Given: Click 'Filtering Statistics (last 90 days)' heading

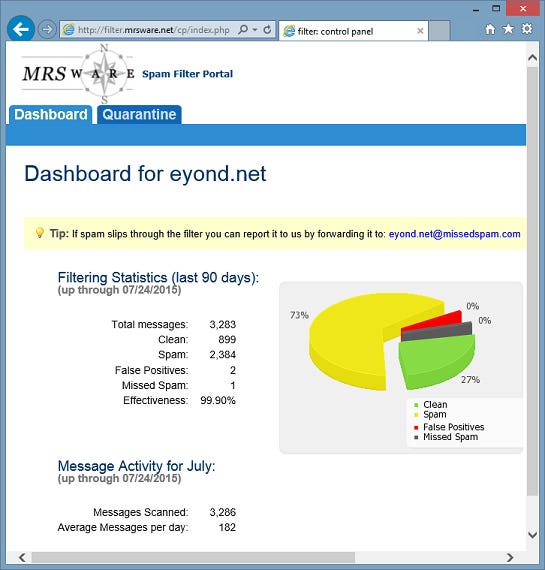Looking at the screenshot, I should [158, 278].
